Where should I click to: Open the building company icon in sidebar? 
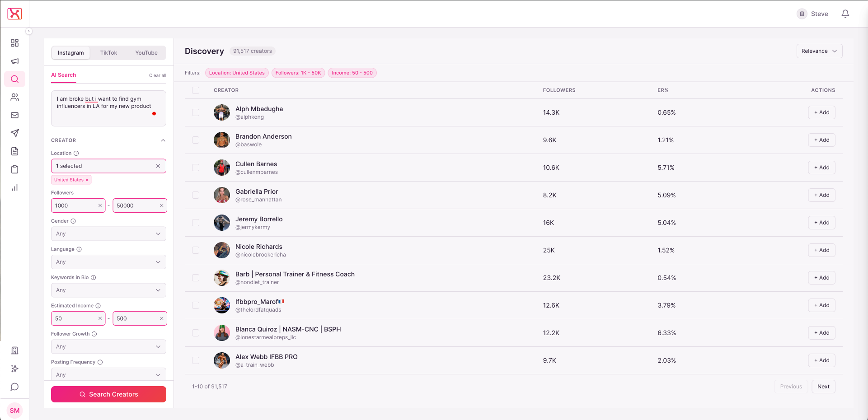pos(14,350)
